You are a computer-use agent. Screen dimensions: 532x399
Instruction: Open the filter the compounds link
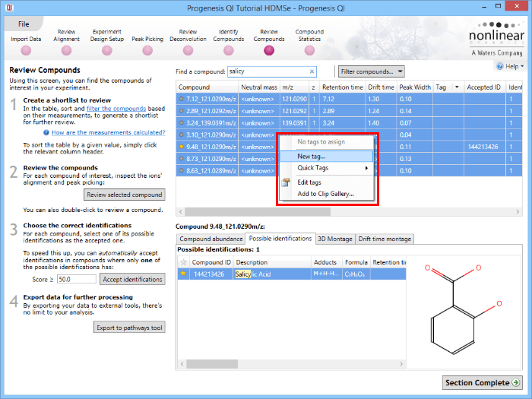[116, 109]
